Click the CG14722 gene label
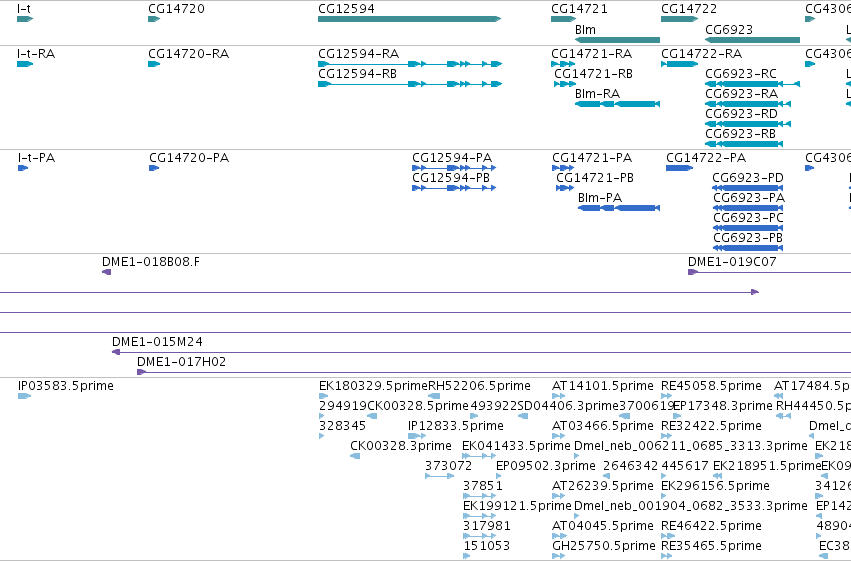Viewport: 851px width, 561px height. pos(689,9)
